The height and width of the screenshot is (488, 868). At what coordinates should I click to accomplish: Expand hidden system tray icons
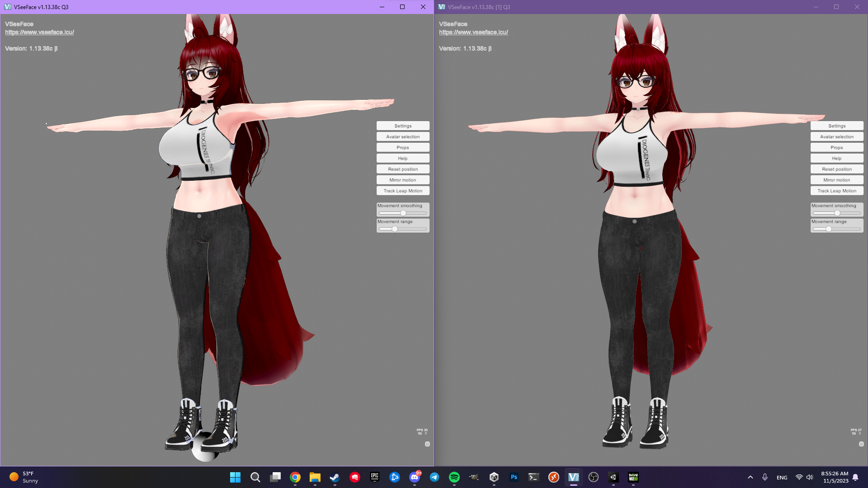[750, 477]
